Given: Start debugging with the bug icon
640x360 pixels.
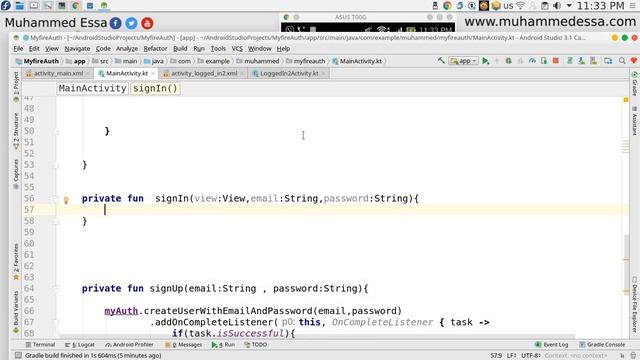Looking at the screenshot, I should [x=509, y=61].
